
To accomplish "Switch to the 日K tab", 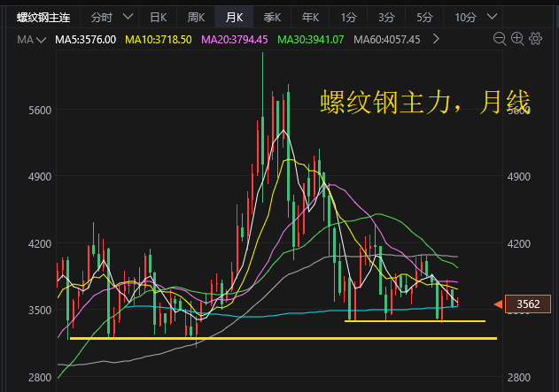I will [158, 17].
